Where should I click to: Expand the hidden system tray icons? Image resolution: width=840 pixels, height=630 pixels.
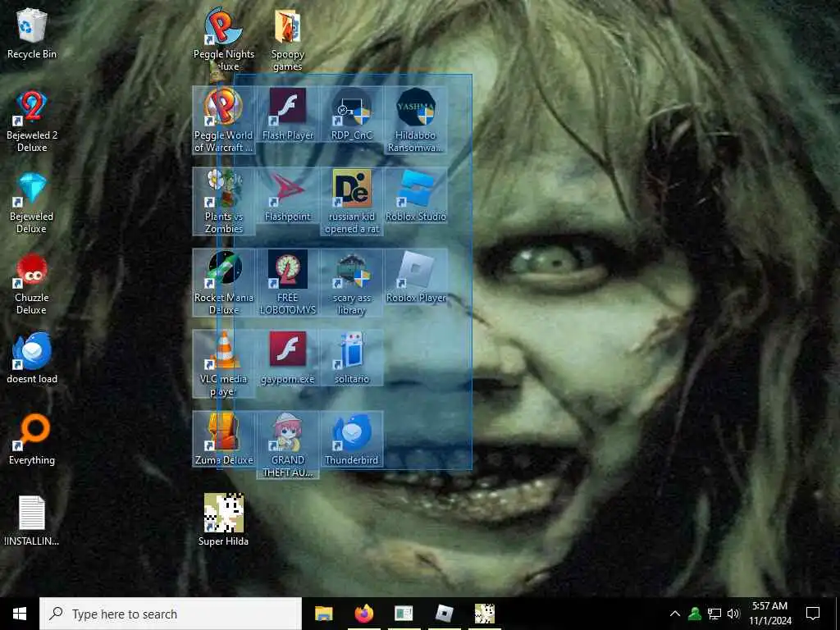pos(675,614)
